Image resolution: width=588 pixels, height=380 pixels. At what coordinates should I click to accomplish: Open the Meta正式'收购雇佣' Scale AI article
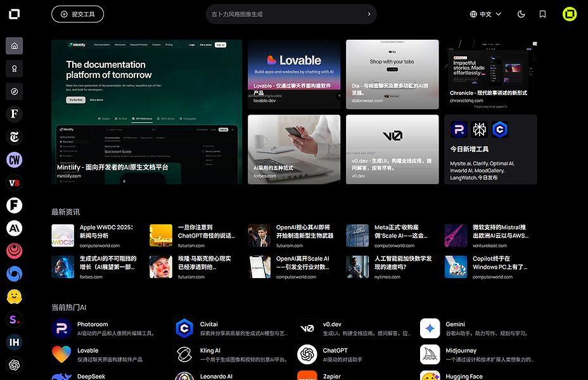pos(392,236)
